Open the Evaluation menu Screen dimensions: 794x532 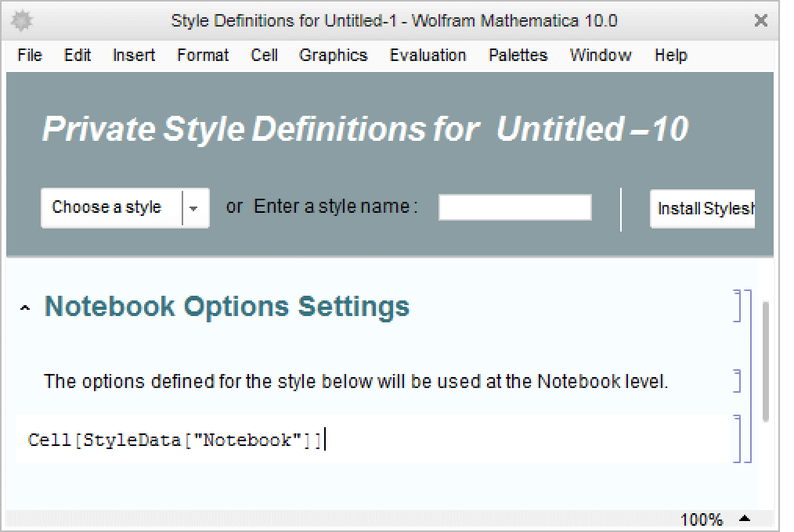[428, 56]
